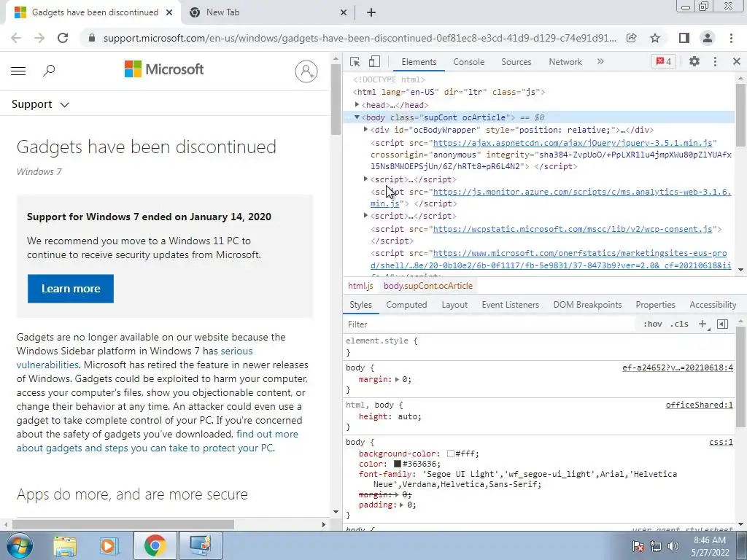
Task: Expand the head element node
Action: tap(357, 105)
